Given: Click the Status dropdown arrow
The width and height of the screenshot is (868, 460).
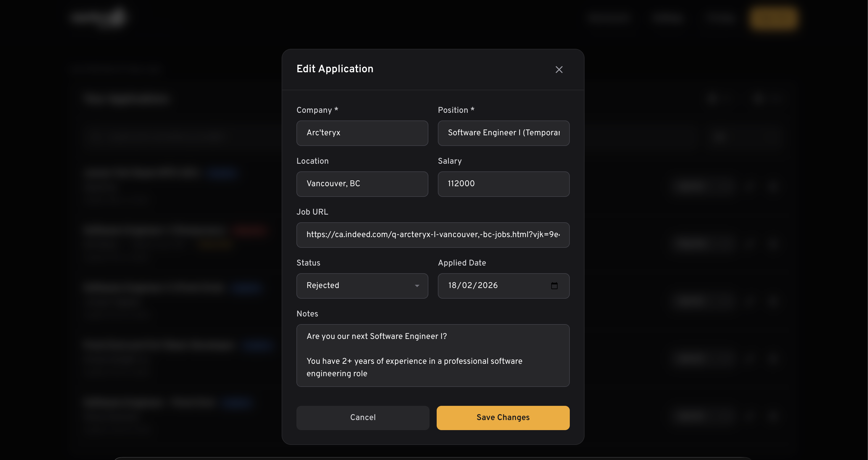Looking at the screenshot, I should coord(417,286).
